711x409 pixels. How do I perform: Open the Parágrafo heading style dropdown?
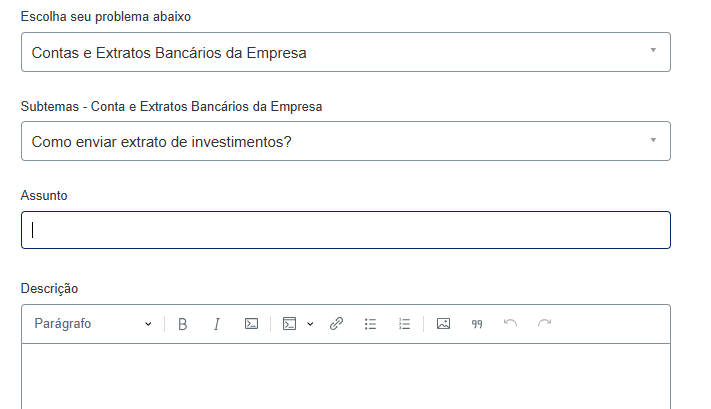92,324
